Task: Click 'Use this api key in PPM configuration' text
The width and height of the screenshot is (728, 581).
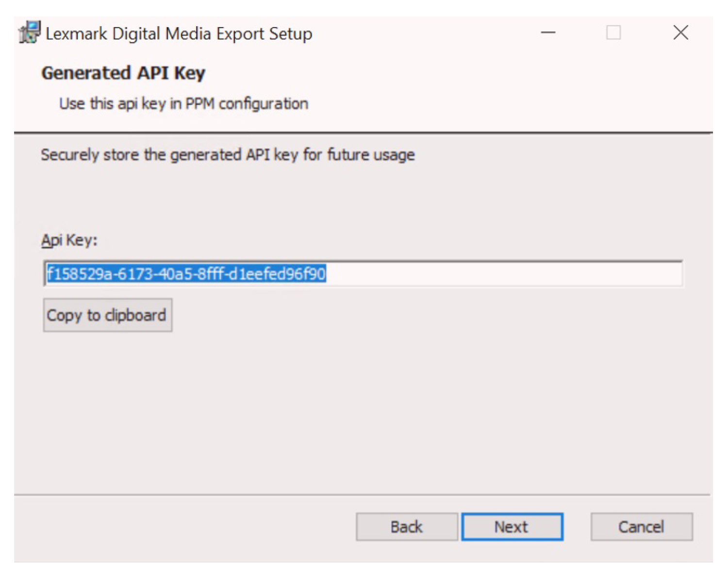Action: 183,104
